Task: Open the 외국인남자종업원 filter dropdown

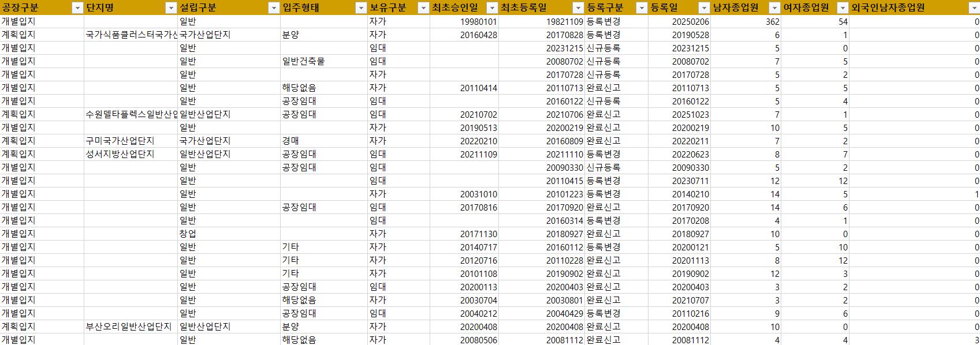Action: click(x=972, y=7)
